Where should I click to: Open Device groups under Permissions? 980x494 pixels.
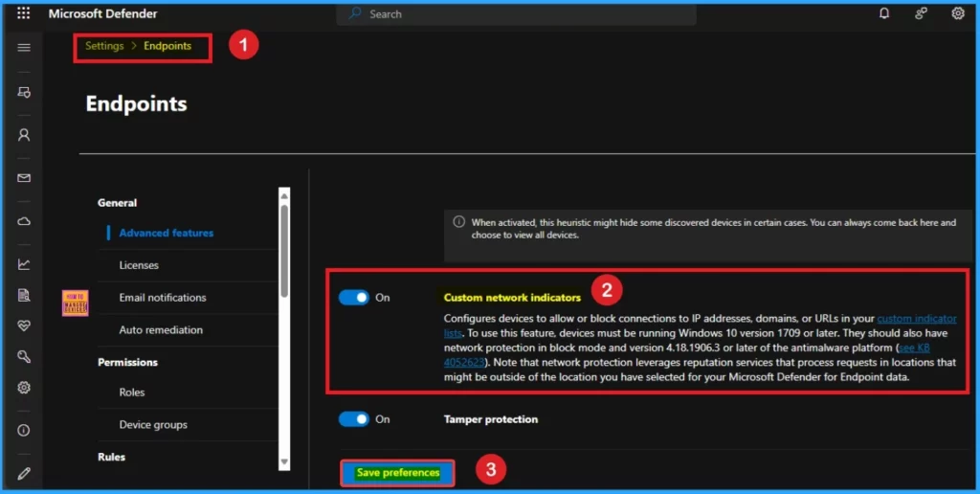pos(153,424)
